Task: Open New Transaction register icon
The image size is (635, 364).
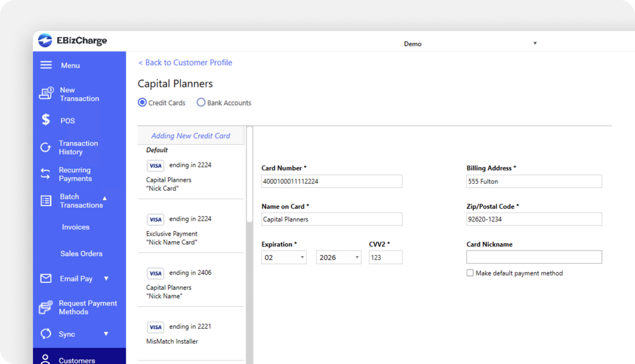Action: coord(46,94)
